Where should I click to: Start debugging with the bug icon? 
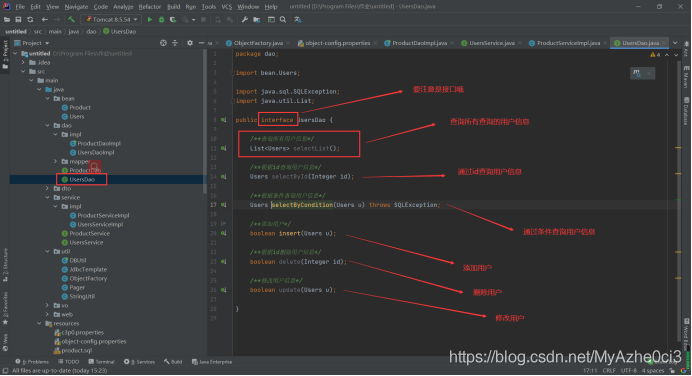[x=162, y=19]
